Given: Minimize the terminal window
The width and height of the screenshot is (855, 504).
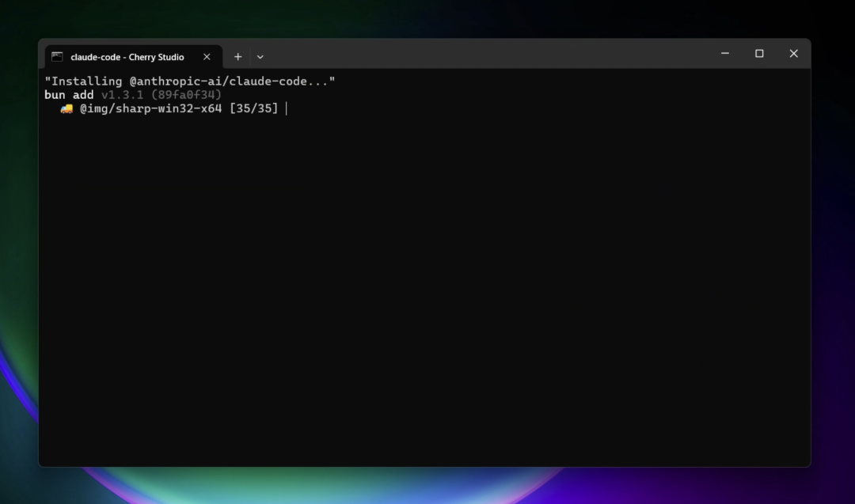Looking at the screenshot, I should [x=725, y=53].
